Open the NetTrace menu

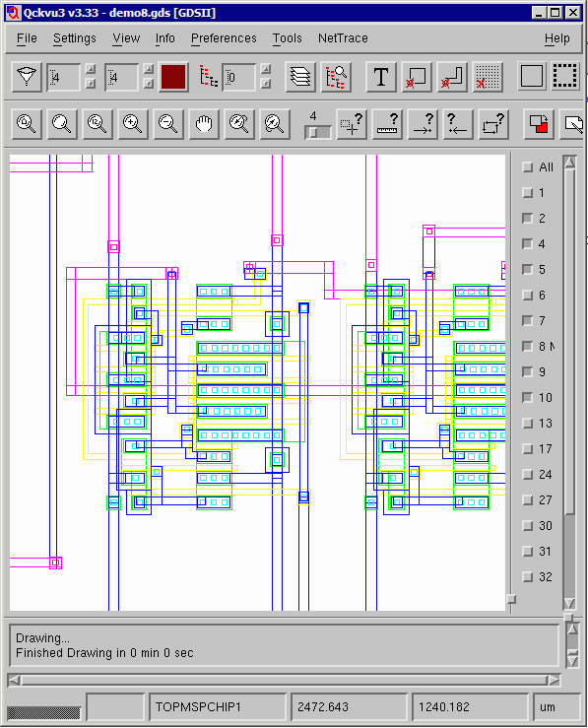click(343, 38)
